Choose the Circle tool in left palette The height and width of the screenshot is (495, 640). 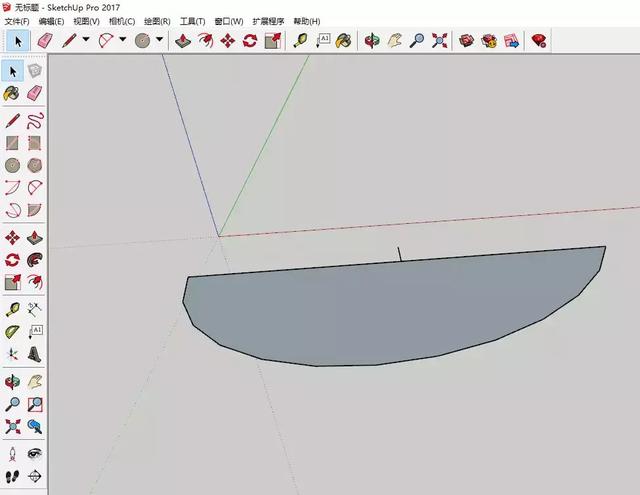[x=12, y=166]
